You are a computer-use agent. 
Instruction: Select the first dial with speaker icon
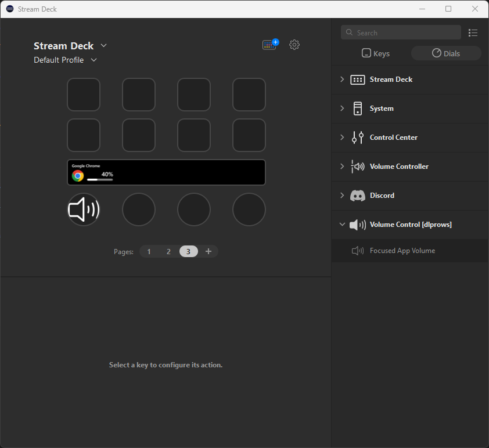tap(84, 209)
